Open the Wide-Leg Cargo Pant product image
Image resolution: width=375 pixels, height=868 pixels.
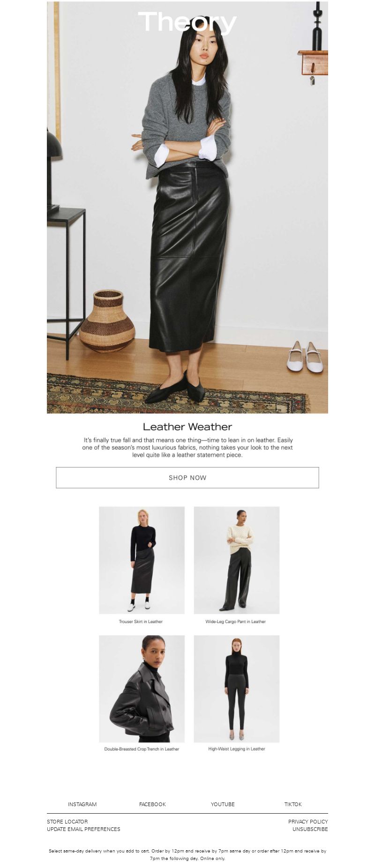click(237, 560)
